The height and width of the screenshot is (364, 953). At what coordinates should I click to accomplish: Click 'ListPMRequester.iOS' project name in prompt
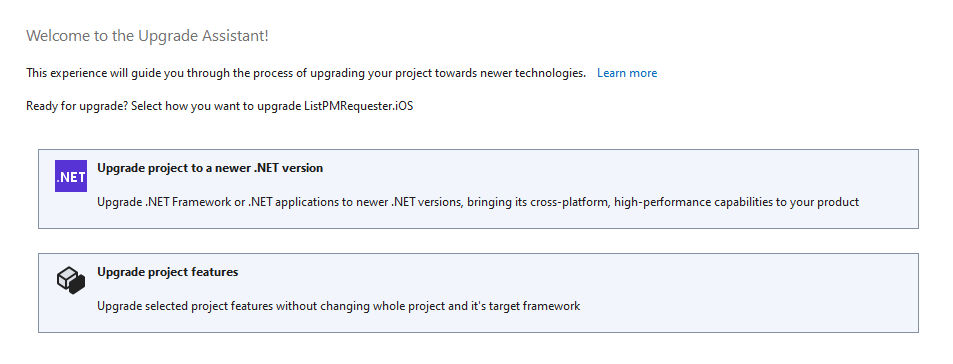pos(359,106)
